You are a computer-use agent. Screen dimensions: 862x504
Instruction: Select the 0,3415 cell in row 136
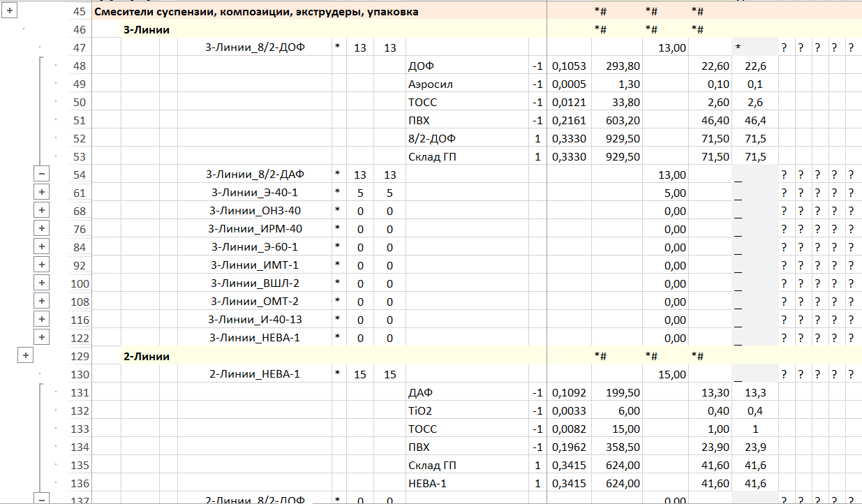pos(569,484)
